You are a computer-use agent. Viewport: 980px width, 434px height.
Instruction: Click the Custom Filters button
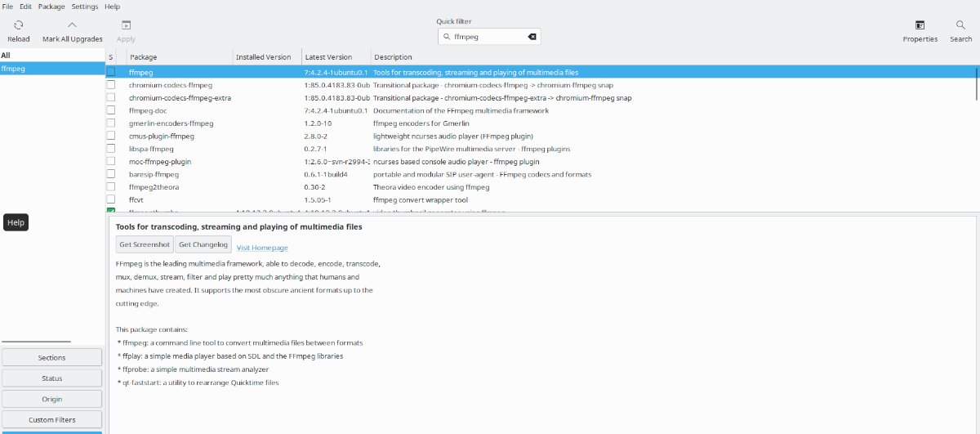click(52, 420)
